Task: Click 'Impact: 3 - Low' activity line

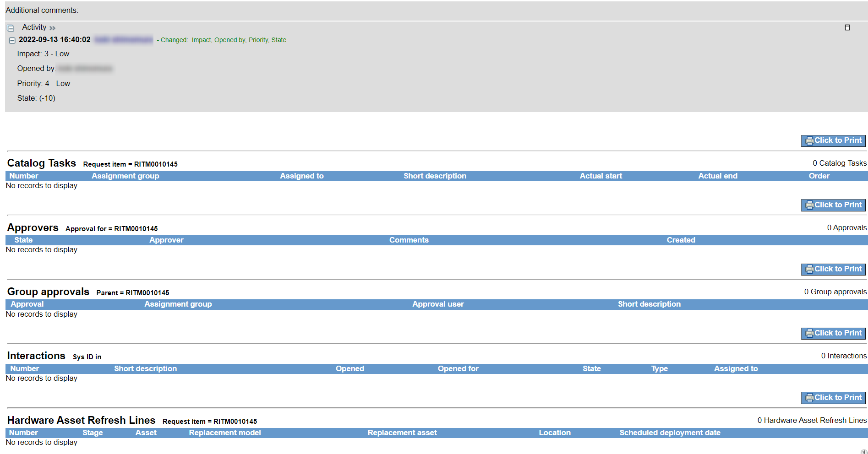Action: point(43,54)
